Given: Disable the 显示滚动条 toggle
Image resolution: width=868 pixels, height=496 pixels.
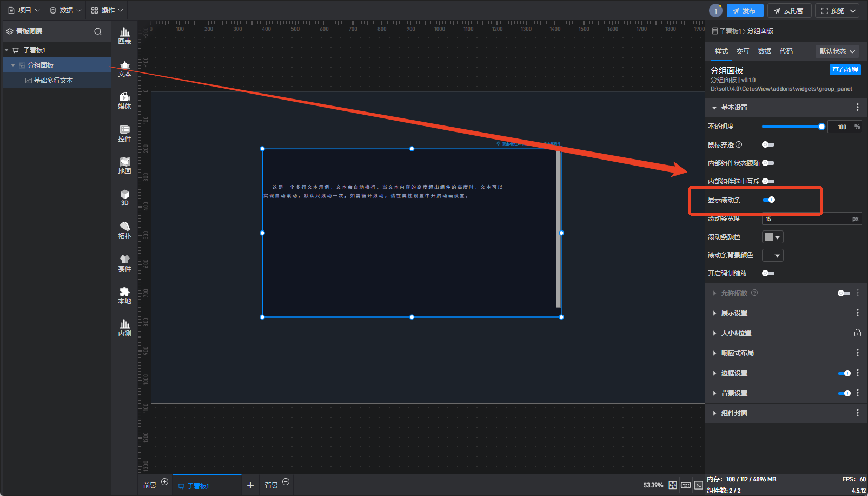Looking at the screenshot, I should pyautogui.click(x=768, y=200).
